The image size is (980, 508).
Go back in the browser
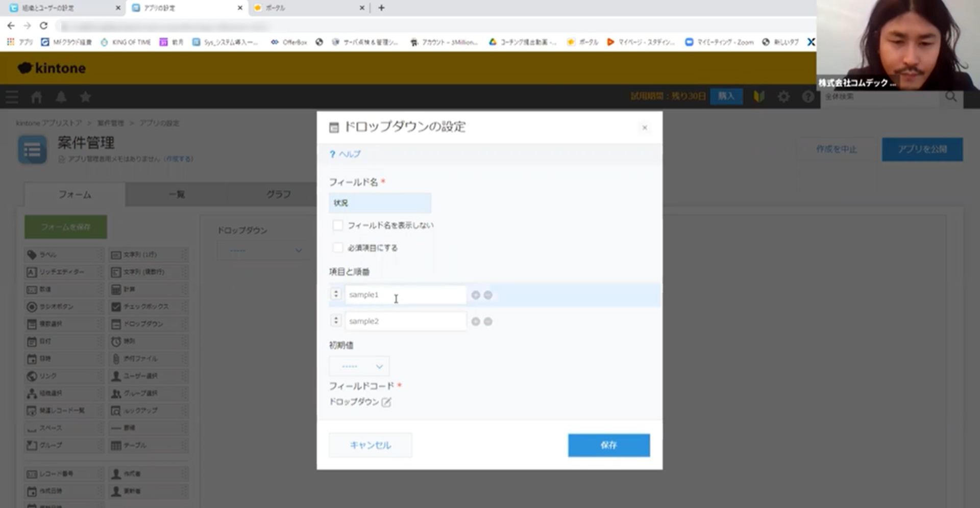click(x=11, y=26)
